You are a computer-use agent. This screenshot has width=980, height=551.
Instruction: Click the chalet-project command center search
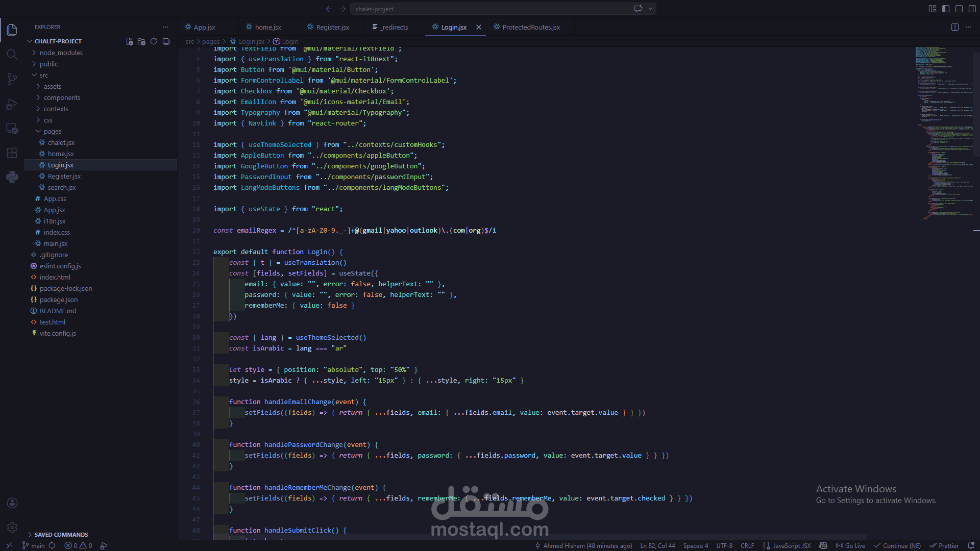[x=490, y=9]
